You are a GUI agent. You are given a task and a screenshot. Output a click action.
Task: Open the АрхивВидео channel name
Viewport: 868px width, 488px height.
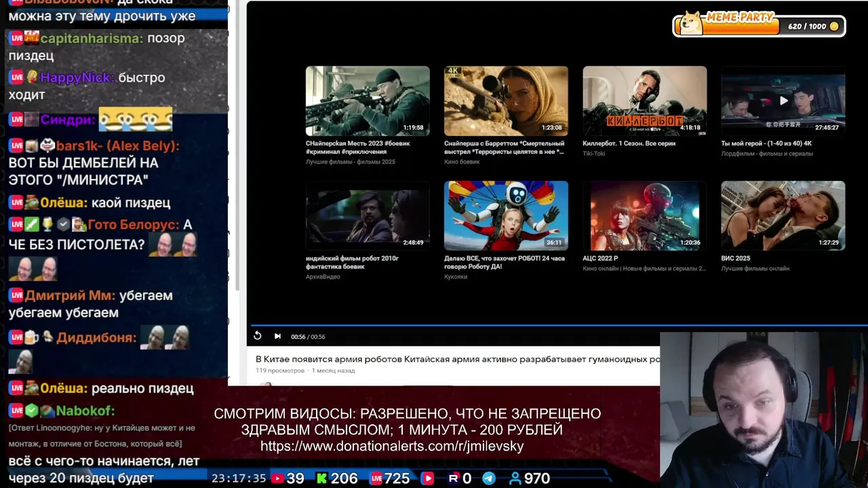(323, 277)
